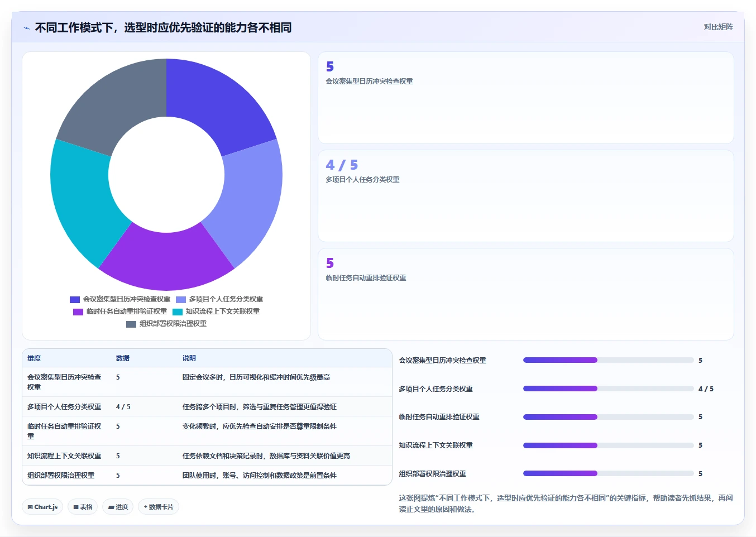Click the 知识流程上下文关联权重 progress bar
756x537 pixels.
coord(609,445)
